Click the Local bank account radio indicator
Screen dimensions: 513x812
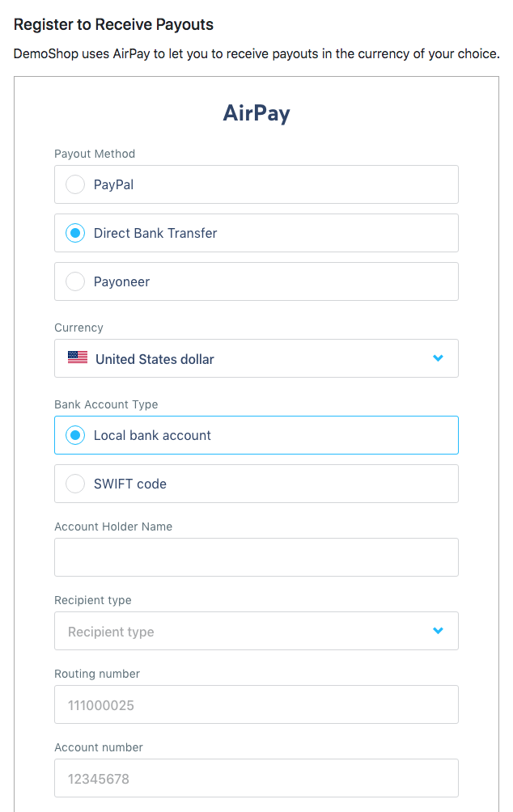point(75,434)
